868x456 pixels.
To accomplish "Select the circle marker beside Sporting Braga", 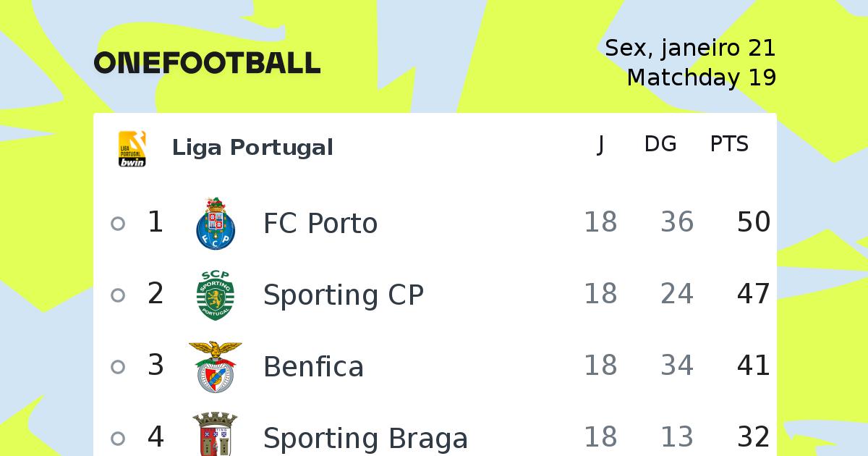I will click(118, 439).
